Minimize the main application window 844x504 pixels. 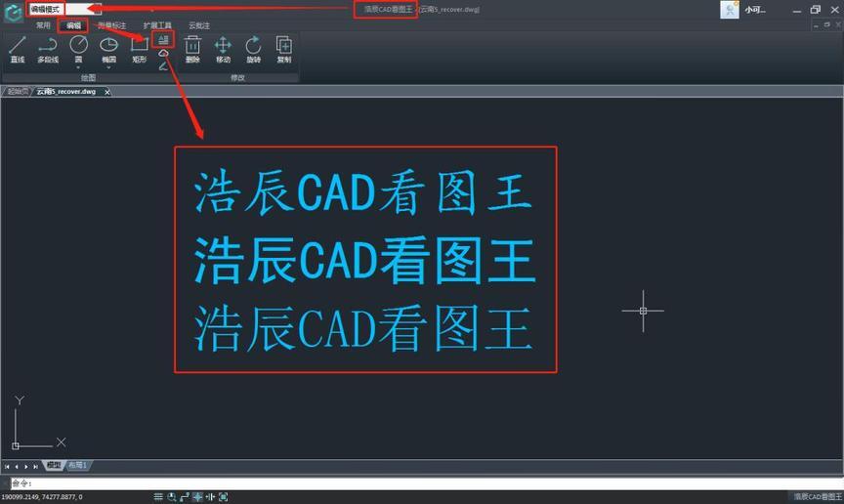(x=797, y=10)
